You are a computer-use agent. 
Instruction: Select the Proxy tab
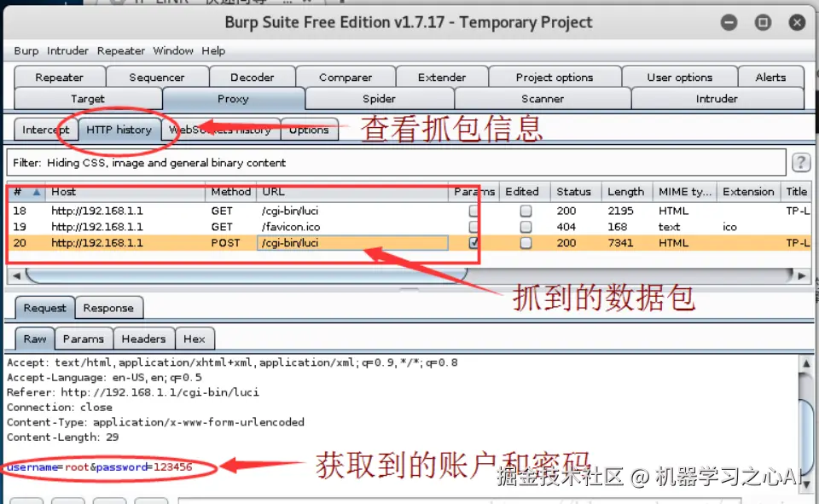(x=233, y=99)
